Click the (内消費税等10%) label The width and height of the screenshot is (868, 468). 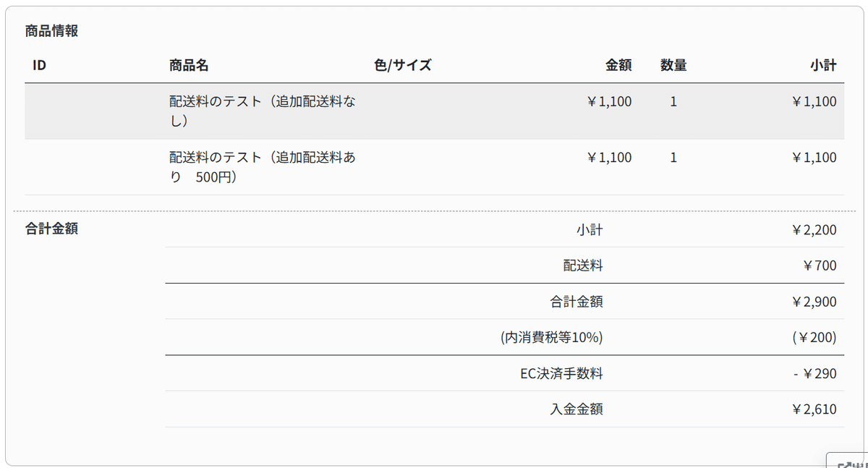point(552,338)
